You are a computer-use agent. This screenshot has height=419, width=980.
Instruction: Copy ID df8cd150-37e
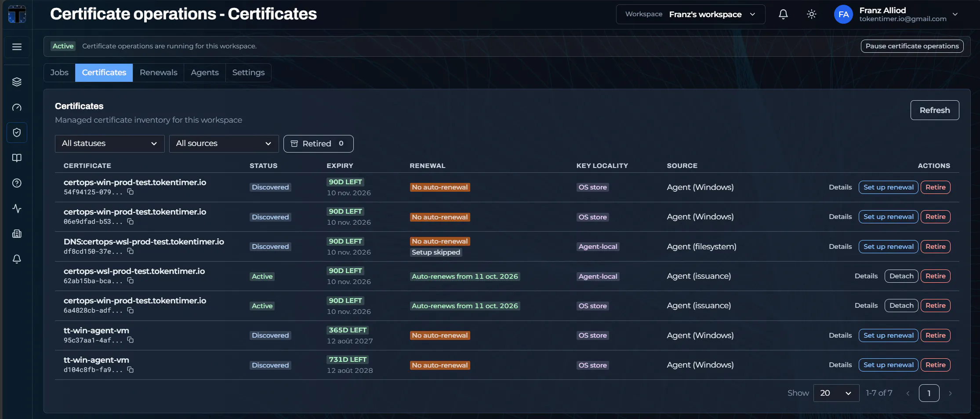point(131,251)
